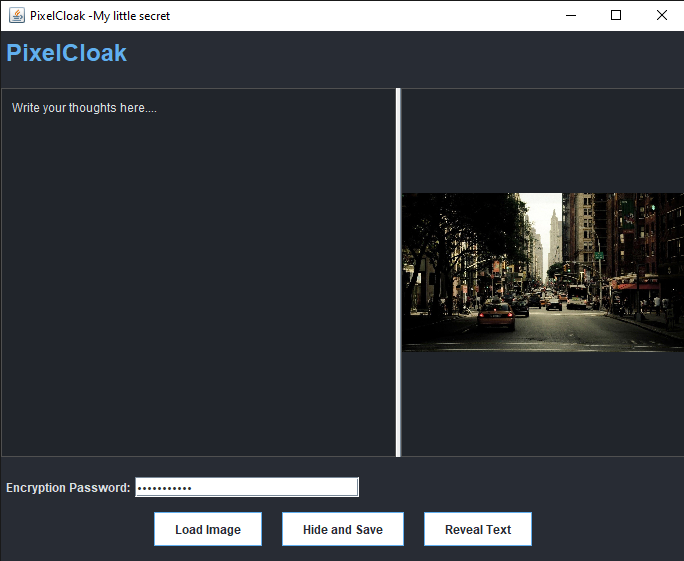
Task: Maximize the PixelCloak window
Action: coord(616,15)
